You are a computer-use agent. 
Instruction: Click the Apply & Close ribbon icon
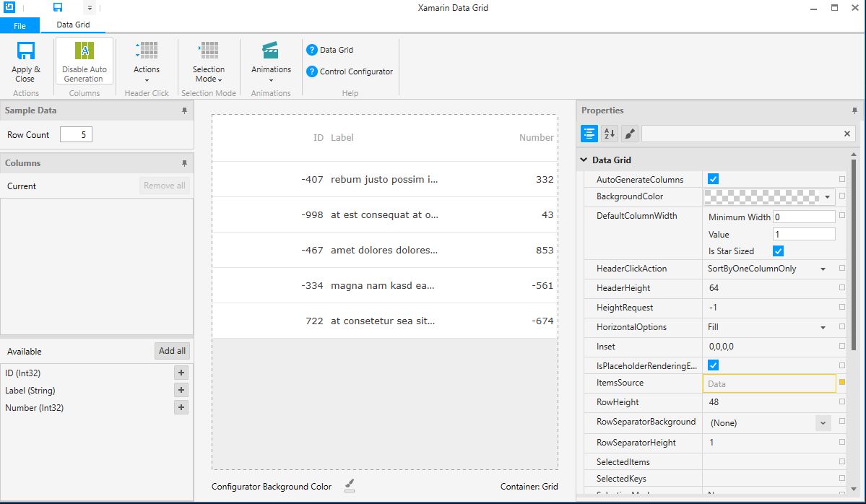coord(26,52)
